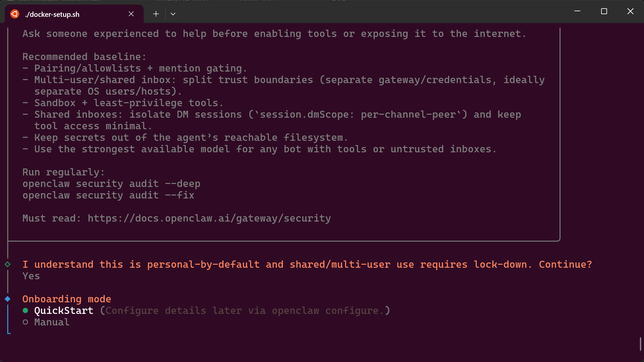This screenshot has height=362, width=644.
Task: Close the ./docker-setup.sh tab
Action: pyautogui.click(x=131, y=14)
